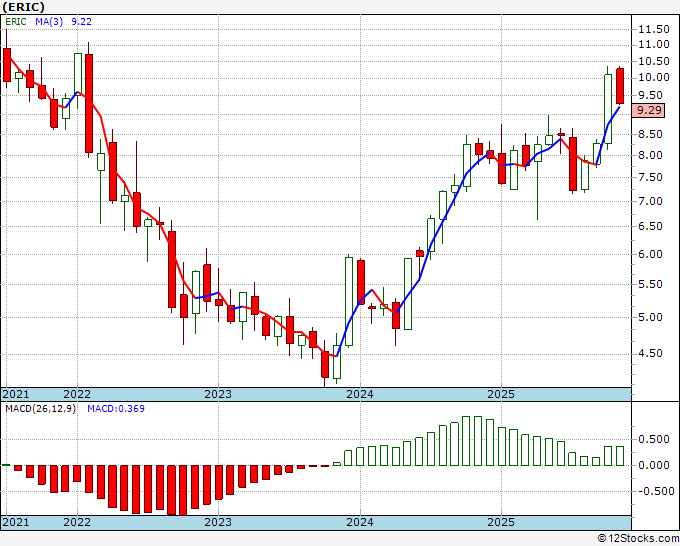Click the highlighted 9.29 current price label
This screenshot has height=546, width=680.
(648, 110)
